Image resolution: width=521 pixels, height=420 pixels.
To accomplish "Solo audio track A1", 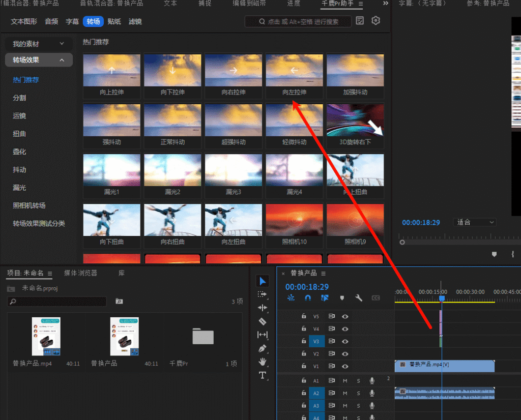I will pyautogui.click(x=358, y=380).
